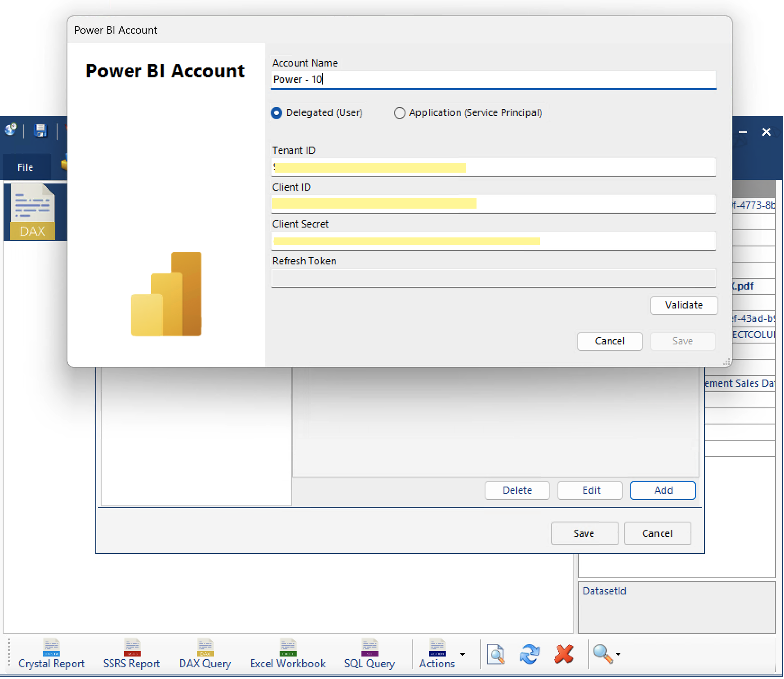
Task: Click the preview magnifier page icon
Action: pyautogui.click(x=496, y=654)
